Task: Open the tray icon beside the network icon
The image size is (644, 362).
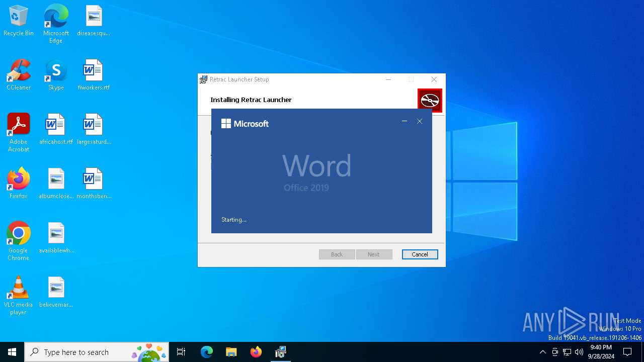Action: (555, 352)
